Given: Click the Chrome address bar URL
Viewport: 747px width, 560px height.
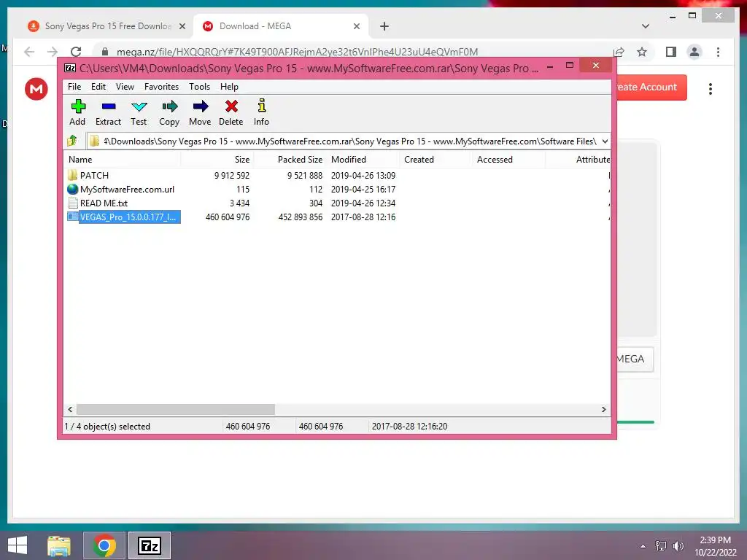Looking at the screenshot, I should click(298, 52).
